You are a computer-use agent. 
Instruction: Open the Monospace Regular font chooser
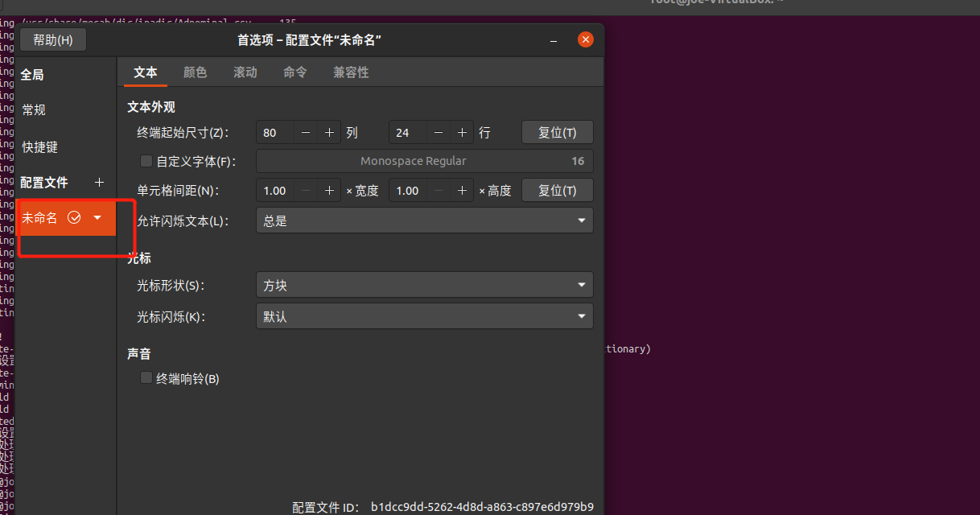click(425, 161)
